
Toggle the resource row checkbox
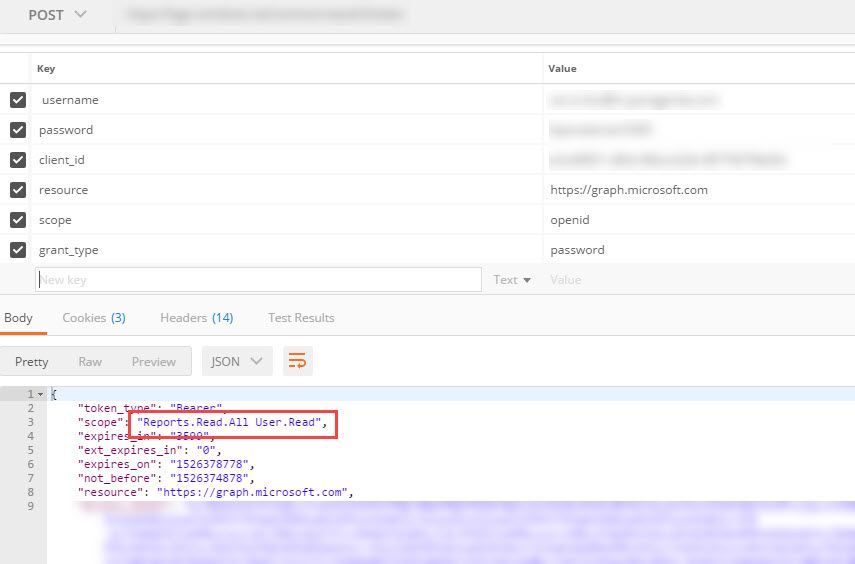pyautogui.click(x=18, y=190)
